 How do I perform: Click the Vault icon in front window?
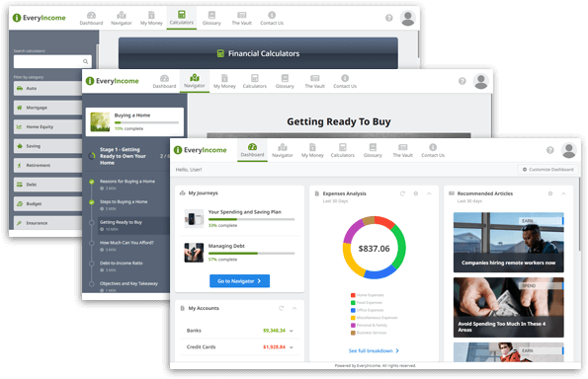coord(403,147)
